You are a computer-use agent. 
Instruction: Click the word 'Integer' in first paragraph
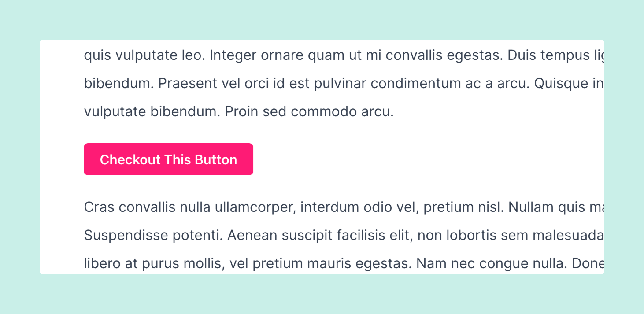pos(233,55)
